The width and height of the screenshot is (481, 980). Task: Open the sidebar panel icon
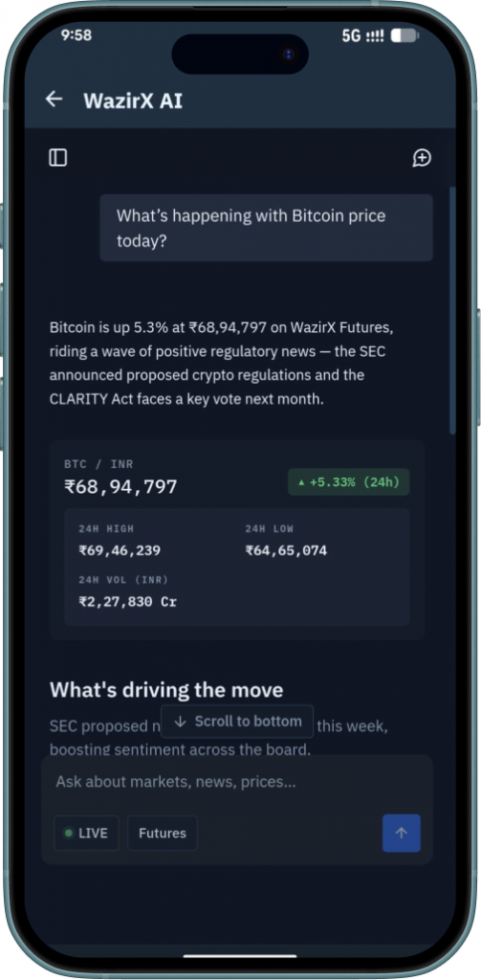(x=58, y=158)
